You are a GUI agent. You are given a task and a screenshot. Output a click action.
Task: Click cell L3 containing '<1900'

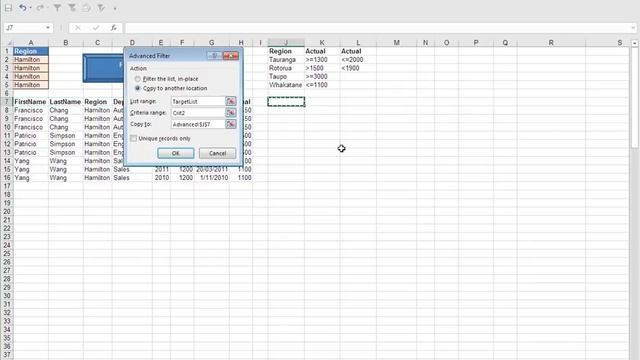358,68
